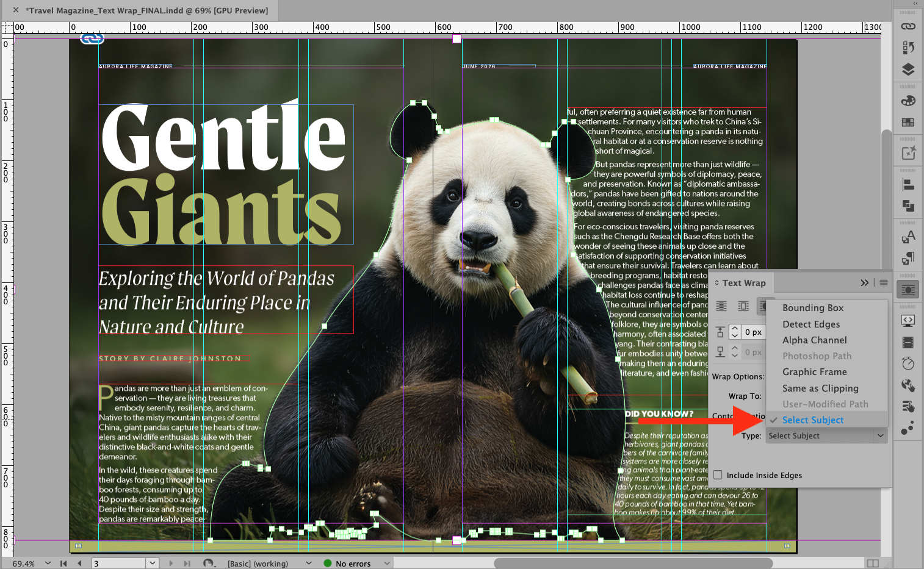Collapse the Text Wrap panel with the double-arrow

click(x=865, y=282)
